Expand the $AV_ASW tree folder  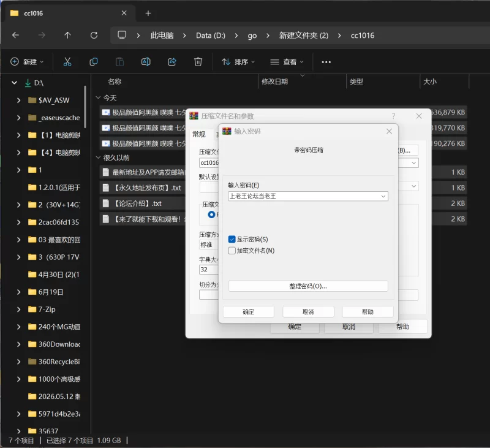[19, 100]
